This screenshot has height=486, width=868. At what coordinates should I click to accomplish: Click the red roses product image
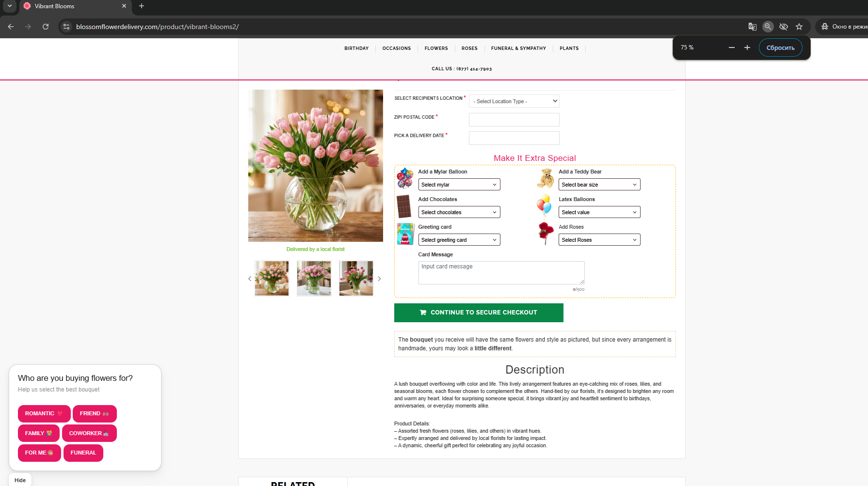[x=546, y=234]
